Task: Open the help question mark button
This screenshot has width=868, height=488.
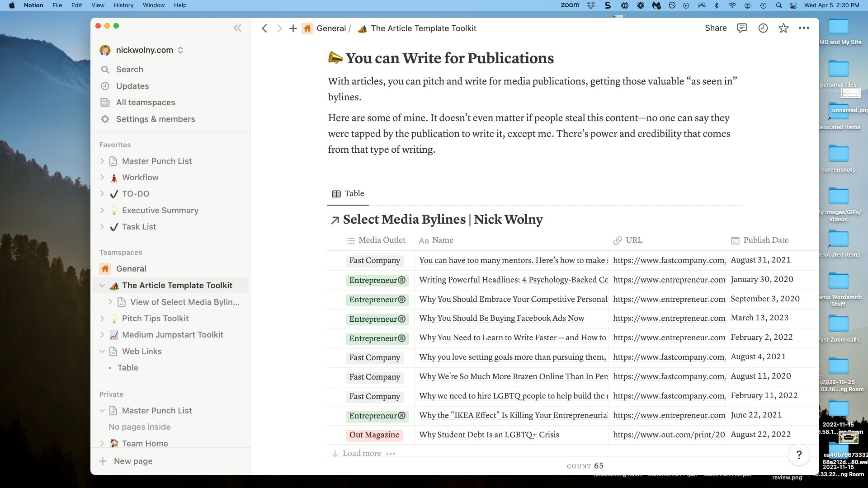Action: coord(799,455)
